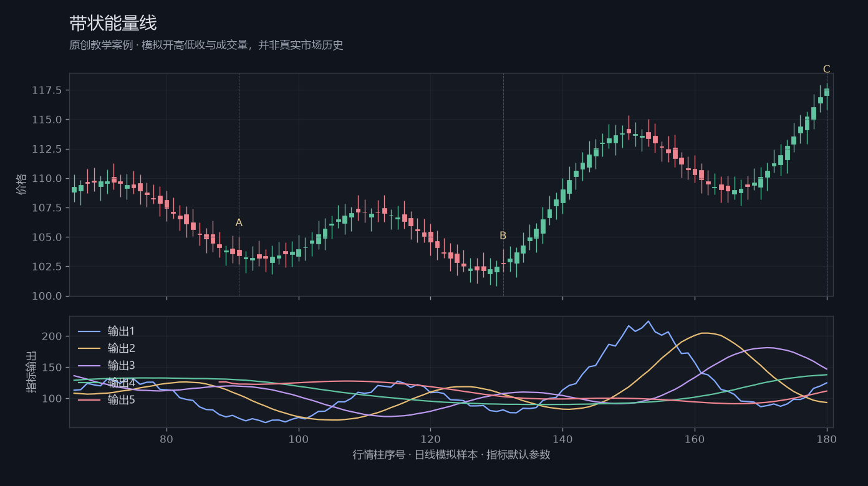
Task: Click the vertical axis label "价格"
Action: tap(22, 184)
